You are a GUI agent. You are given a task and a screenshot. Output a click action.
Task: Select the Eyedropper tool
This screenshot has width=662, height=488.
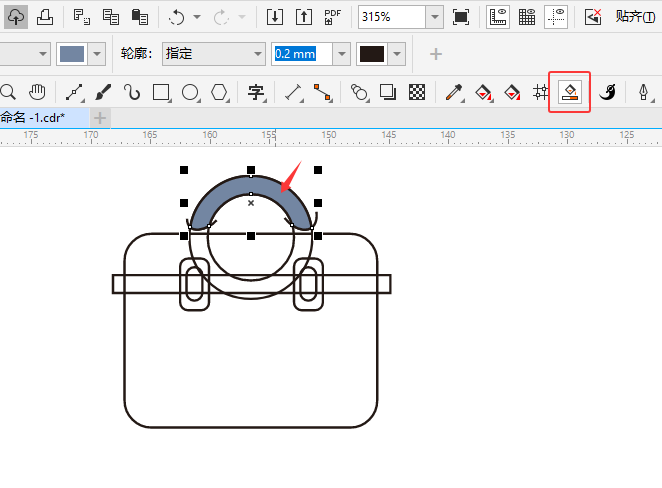click(x=453, y=93)
